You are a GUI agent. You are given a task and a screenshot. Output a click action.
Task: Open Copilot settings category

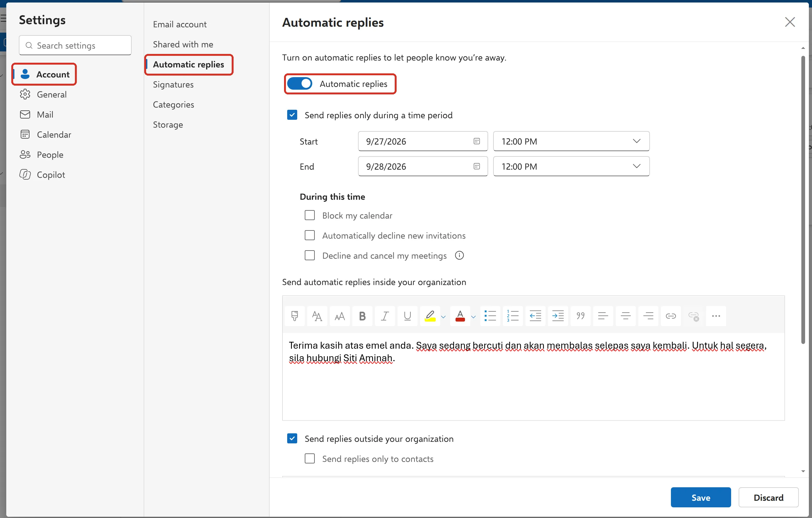tap(50, 175)
